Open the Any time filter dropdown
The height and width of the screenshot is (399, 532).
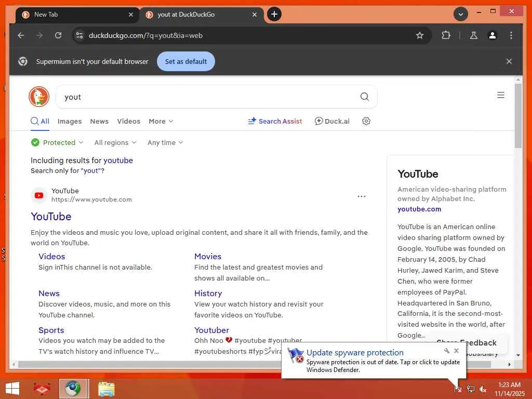[x=165, y=142]
